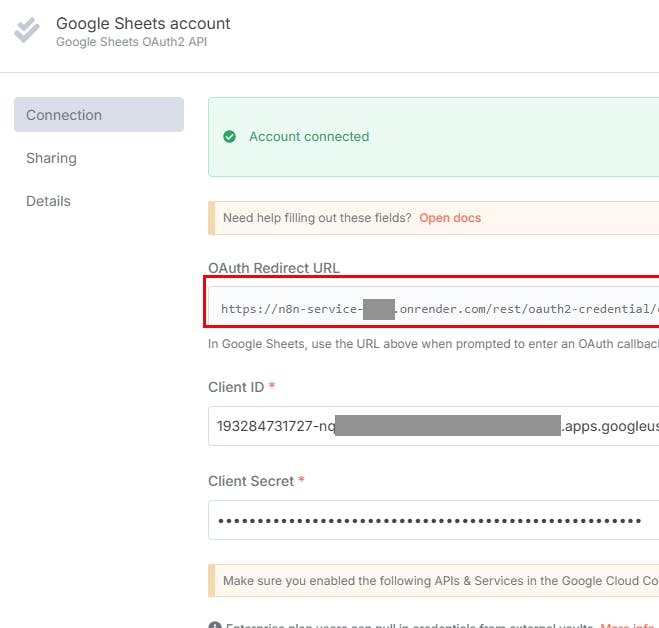Focus the Client ID input field
Viewport: 659px width, 628px height.
click(x=434, y=426)
